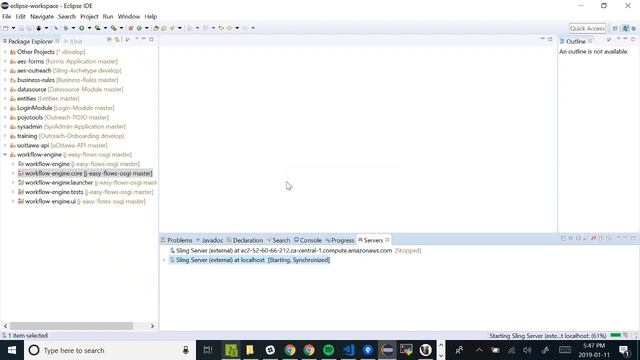The image size is (640, 360).
Task: Toggle Link with Editor in Package Explorer
Action: pyautogui.click(x=118, y=40)
